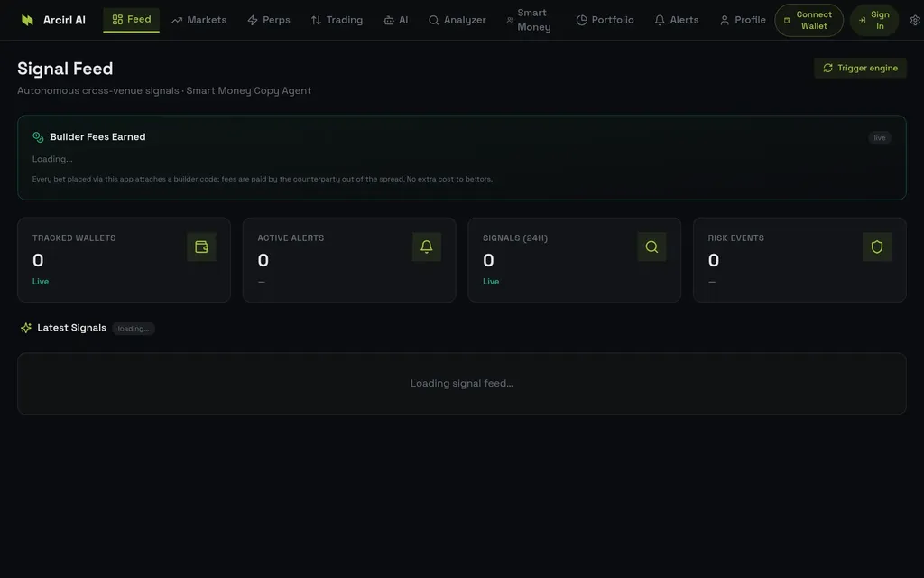Click the bell icon in Active Alerts card

point(427,247)
